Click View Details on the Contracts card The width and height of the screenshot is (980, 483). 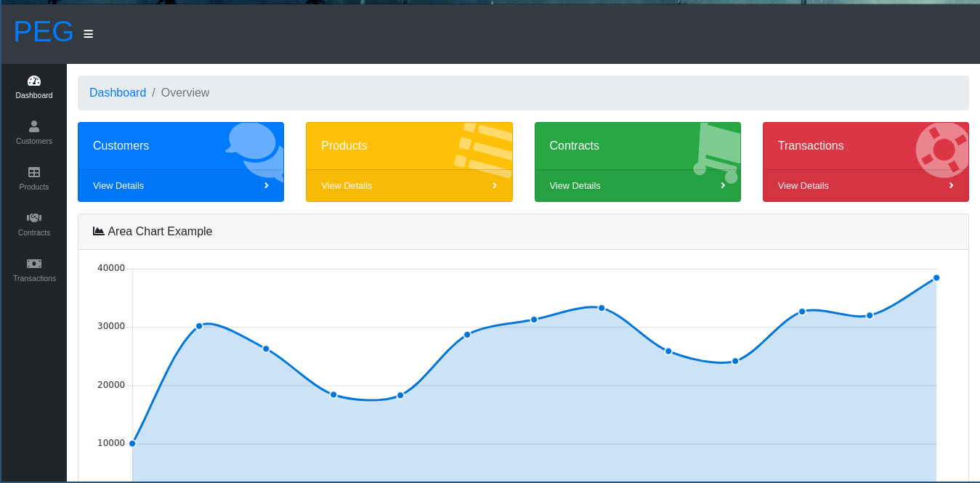click(x=575, y=185)
